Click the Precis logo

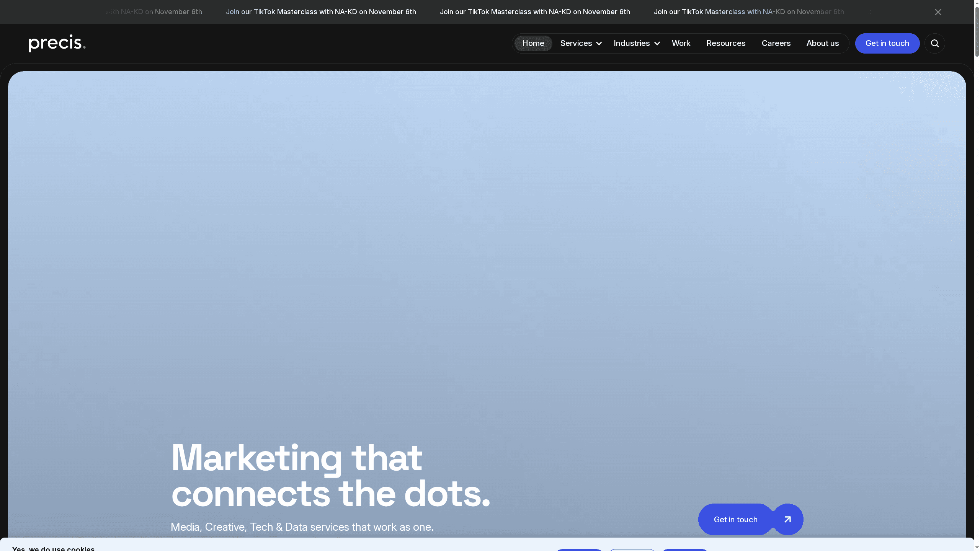[x=57, y=43]
